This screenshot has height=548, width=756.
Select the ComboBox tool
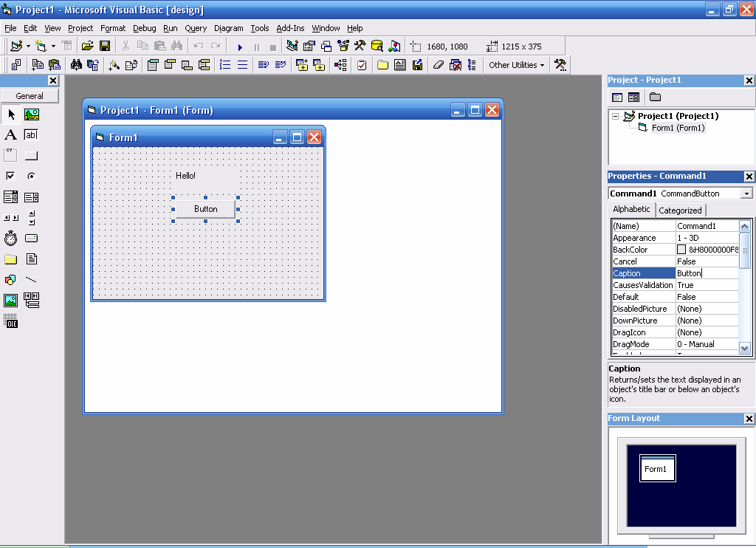point(10,196)
